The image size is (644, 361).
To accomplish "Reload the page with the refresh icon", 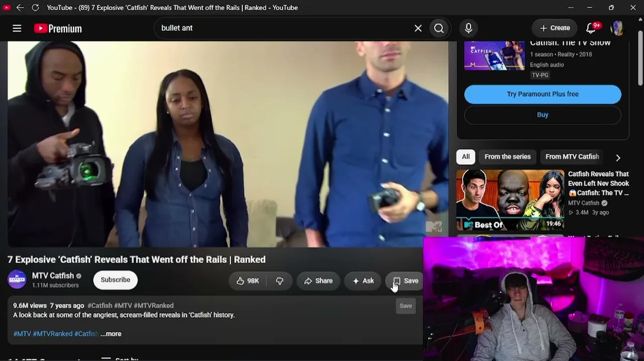I will pos(35,8).
